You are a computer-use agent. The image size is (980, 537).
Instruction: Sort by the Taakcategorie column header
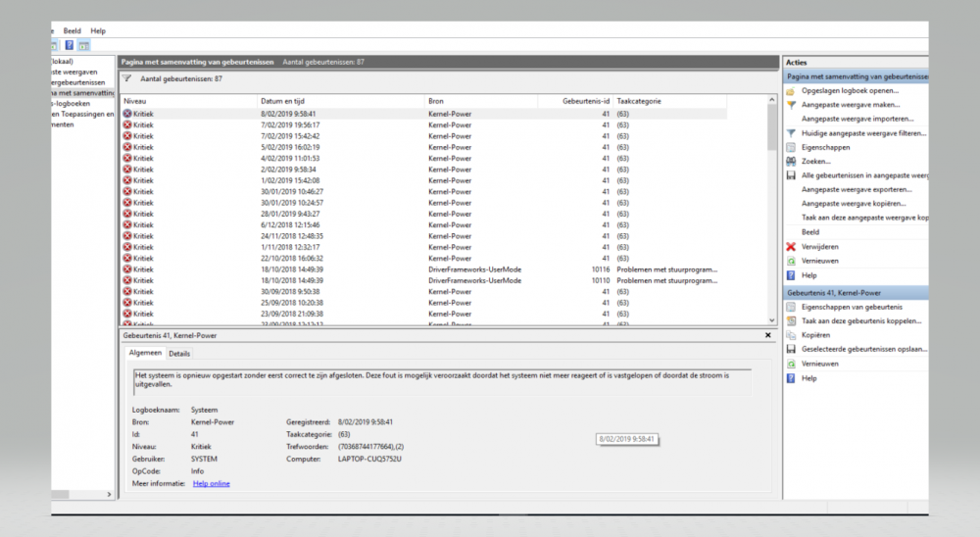(669, 101)
